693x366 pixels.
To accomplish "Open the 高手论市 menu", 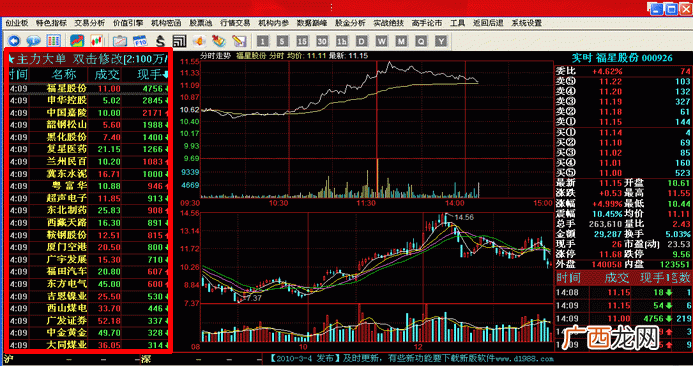I will tap(427, 23).
